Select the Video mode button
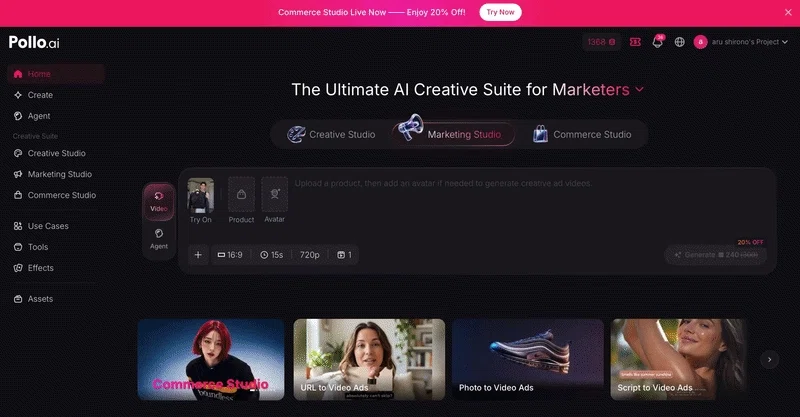 [x=159, y=202]
